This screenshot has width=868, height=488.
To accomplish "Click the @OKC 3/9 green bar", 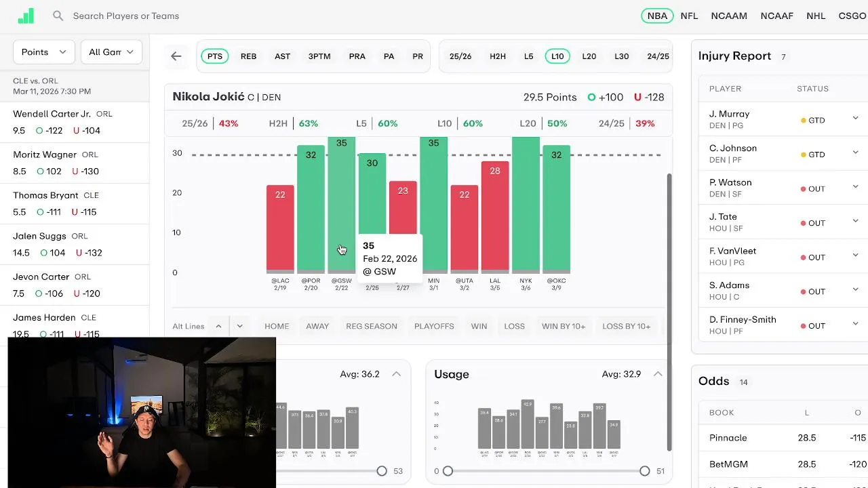I will [x=556, y=208].
